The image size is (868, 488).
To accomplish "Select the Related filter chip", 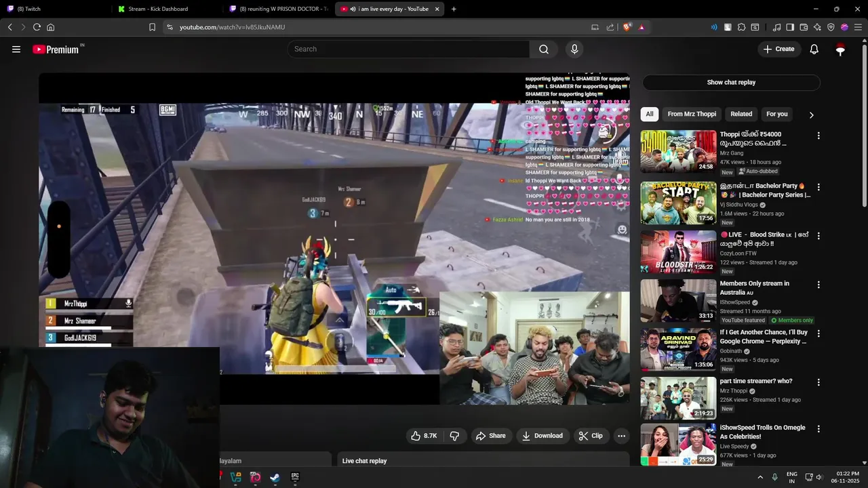I will (x=741, y=114).
